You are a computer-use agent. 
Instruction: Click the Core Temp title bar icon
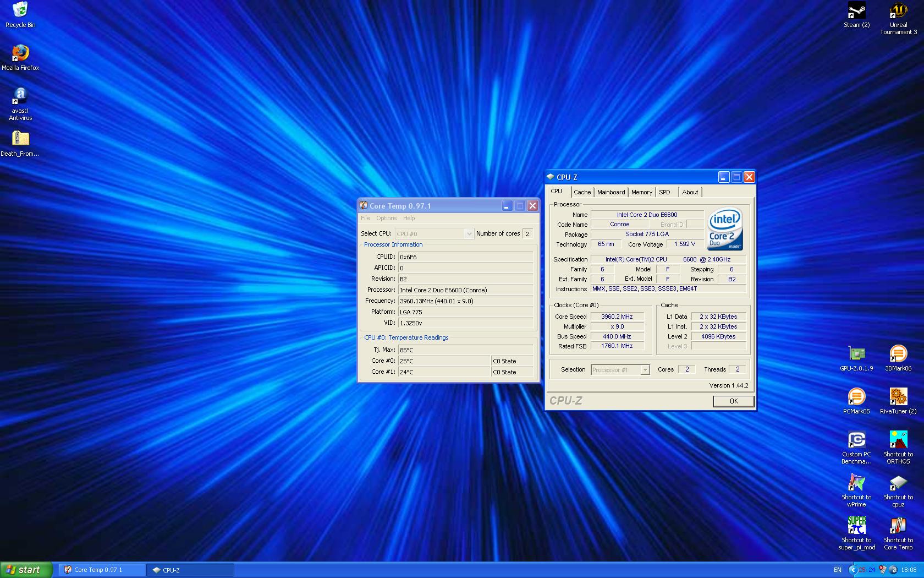(363, 205)
